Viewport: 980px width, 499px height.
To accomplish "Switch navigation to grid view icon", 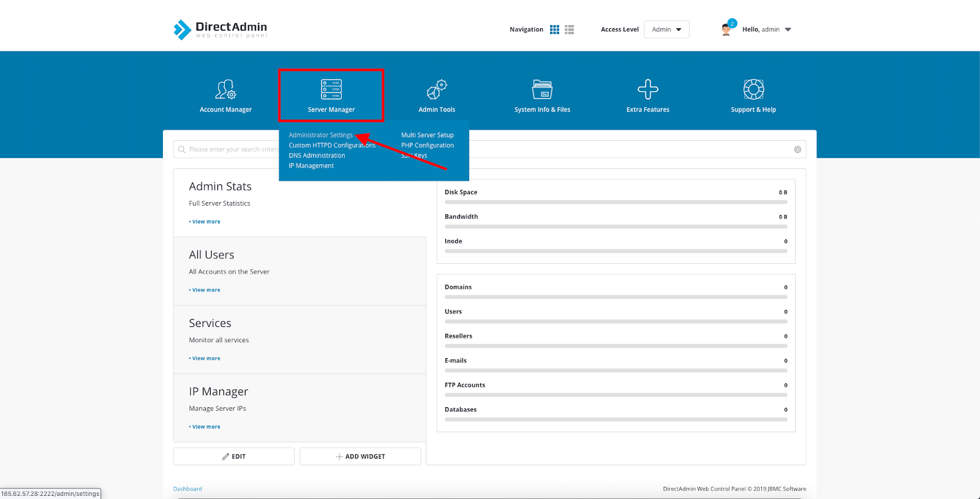I will point(554,29).
